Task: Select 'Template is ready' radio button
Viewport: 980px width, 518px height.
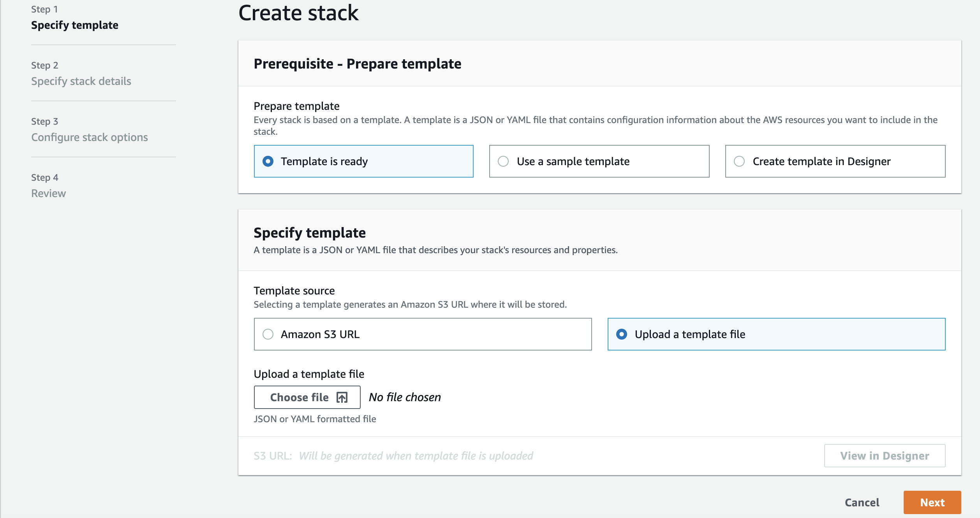Action: pyautogui.click(x=268, y=161)
